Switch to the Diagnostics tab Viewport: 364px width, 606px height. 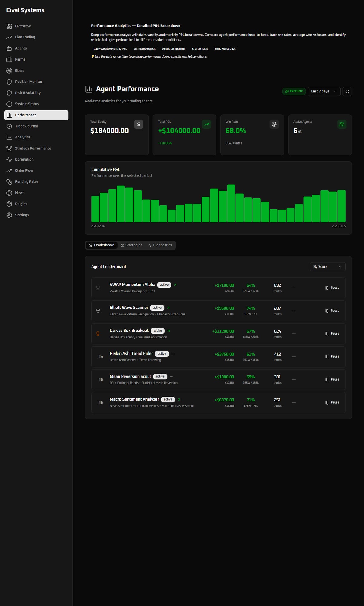(x=160, y=245)
